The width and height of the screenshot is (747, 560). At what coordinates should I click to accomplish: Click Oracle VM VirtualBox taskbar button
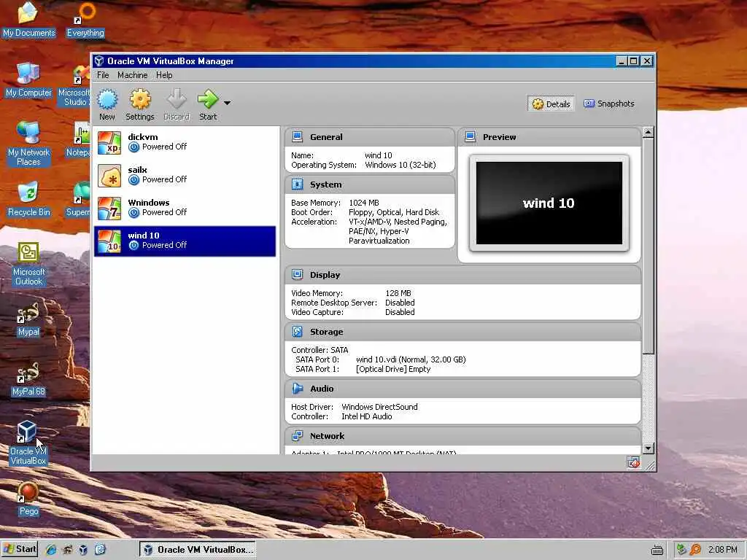click(198, 550)
